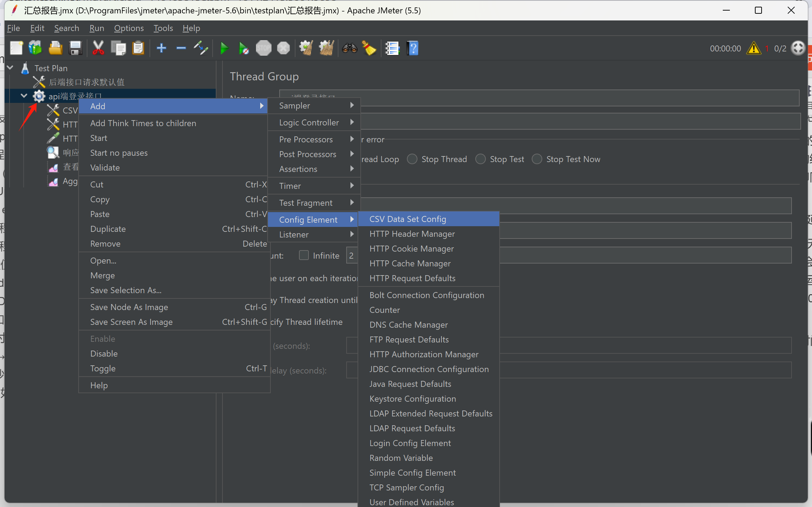Select the Stop Test radio button
The width and height of the screenshot is (812, 507).
click(481, 159)
